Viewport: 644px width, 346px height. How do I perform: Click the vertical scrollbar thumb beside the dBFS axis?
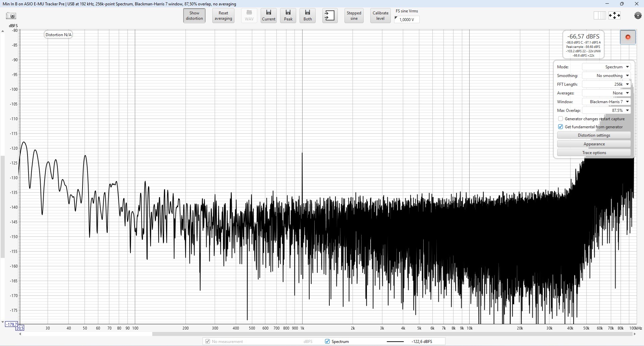coord(3,207)
